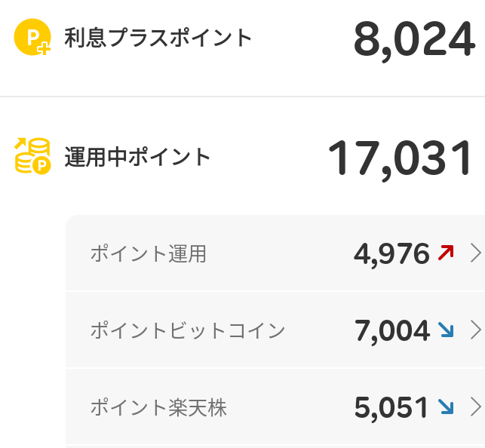Click red up arrow beside 4,976
The image size is (485, 448).
pyautogui.click(x=446, y=253)
